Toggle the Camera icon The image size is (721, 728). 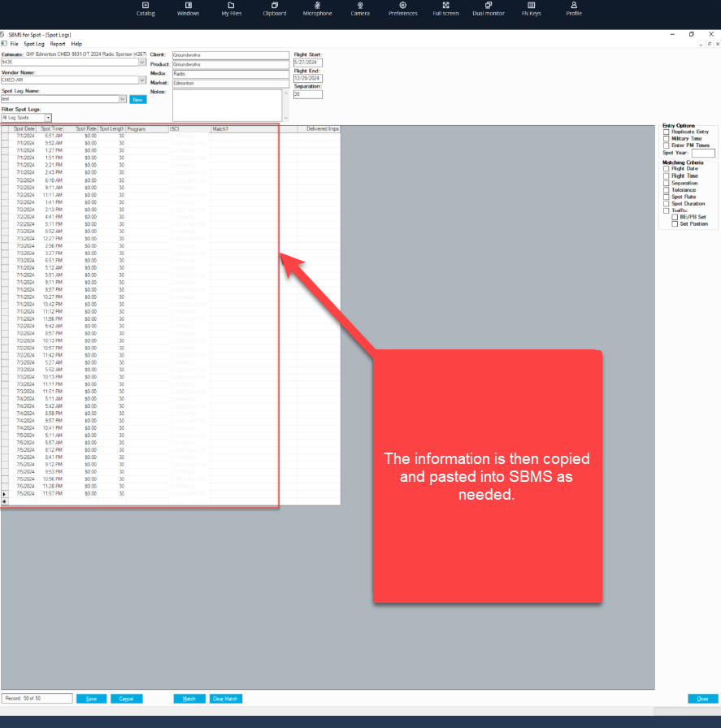[x=360, y=8]
